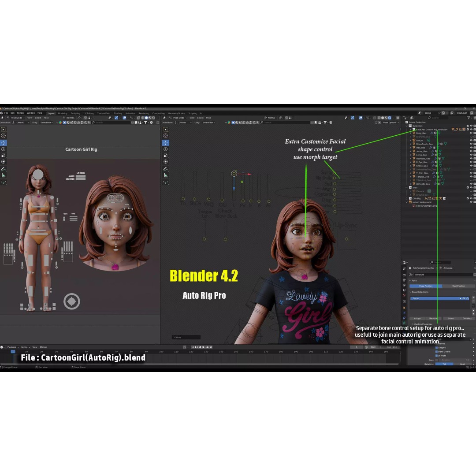Screen dimensions: 476x476
Task: Open the Tool tab in the Properties editor
Action: pos(404,269)
